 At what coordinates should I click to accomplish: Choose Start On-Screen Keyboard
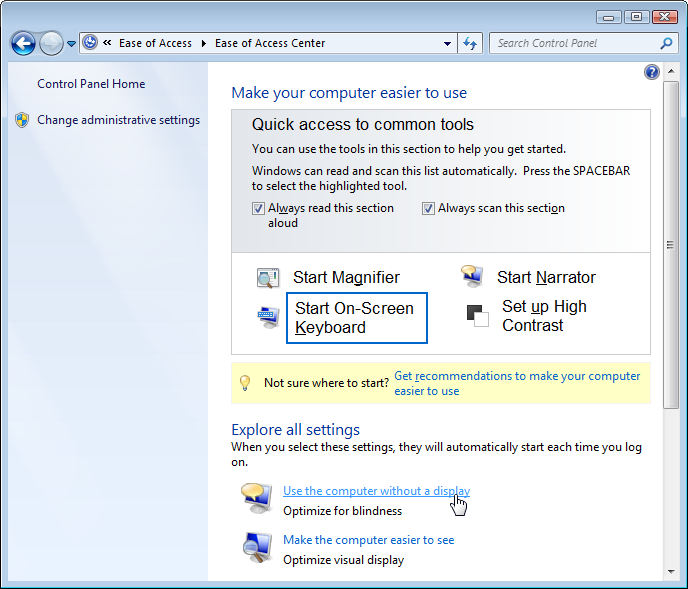(x=356, y=318)
